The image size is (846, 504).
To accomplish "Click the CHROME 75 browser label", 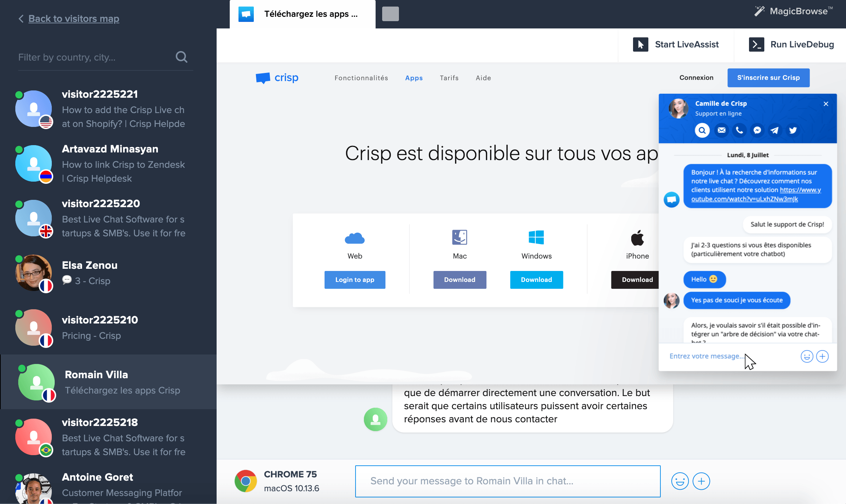I will click(290, 474).
